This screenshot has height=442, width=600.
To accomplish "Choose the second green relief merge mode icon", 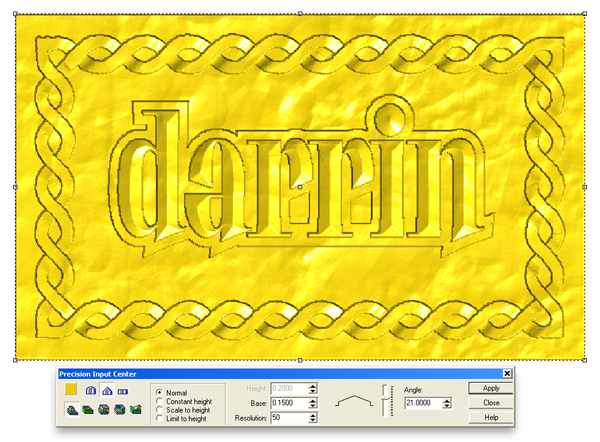I will tap(88, 410).
